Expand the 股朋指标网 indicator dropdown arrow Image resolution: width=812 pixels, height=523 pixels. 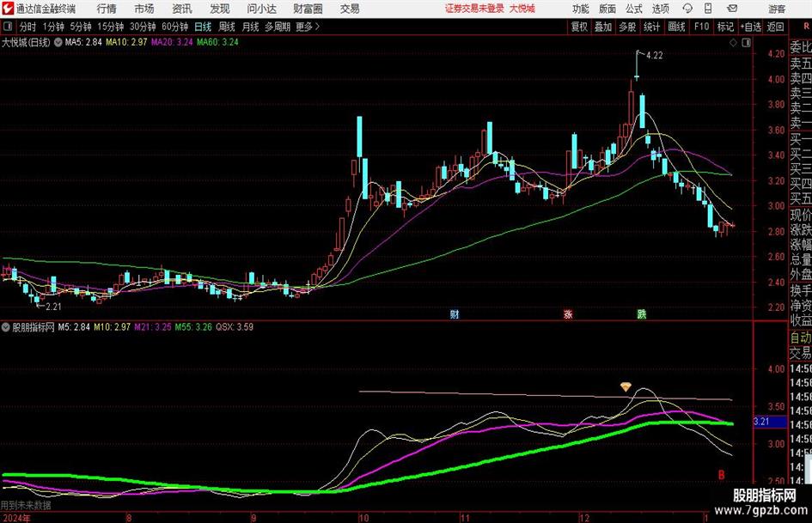pyautogui.click(x=6, y=327)
